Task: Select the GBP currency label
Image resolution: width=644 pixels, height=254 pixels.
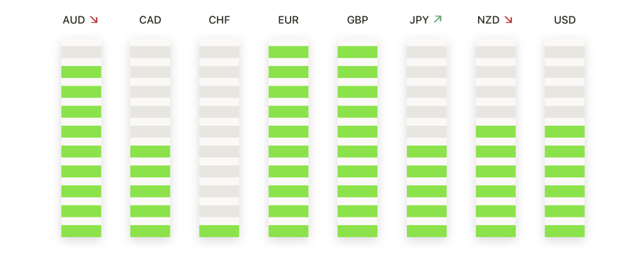Action: tap(357, 20)
